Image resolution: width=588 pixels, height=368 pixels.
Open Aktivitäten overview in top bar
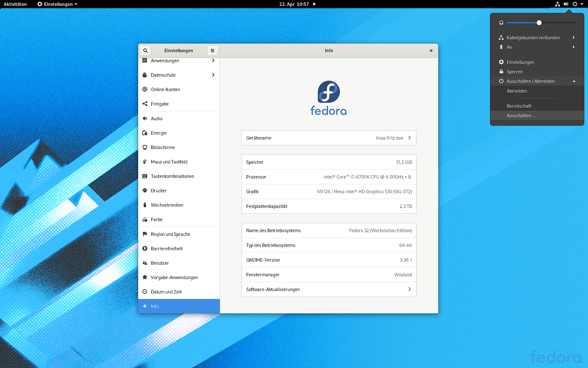click(15, 4)
